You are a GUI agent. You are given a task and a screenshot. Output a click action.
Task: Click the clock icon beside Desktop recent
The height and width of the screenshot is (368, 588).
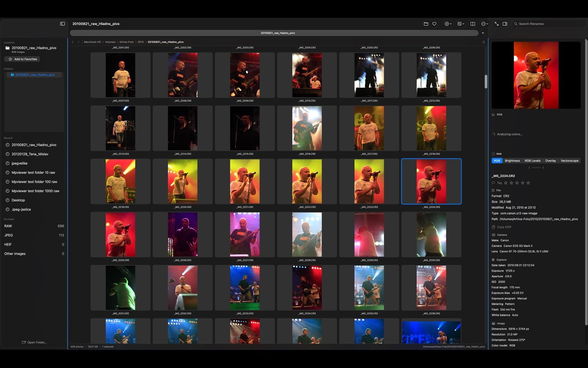[x=8, y=200]
